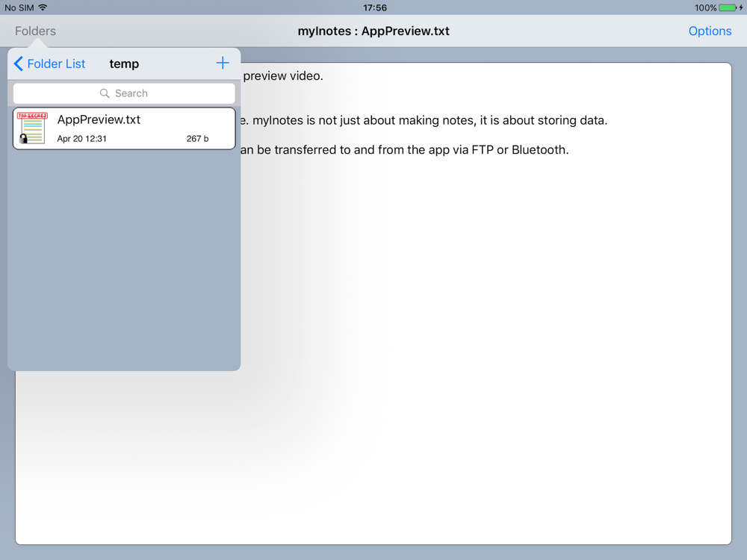Image resolution: width=747 pixels, height=560 pixels.
Task: Tap the plus icon to add a note
Action: (x=223, y=63)
